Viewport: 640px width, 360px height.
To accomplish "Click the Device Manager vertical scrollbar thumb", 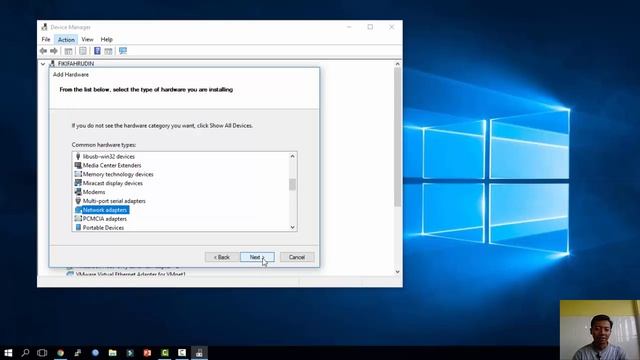I will [398, 137].
